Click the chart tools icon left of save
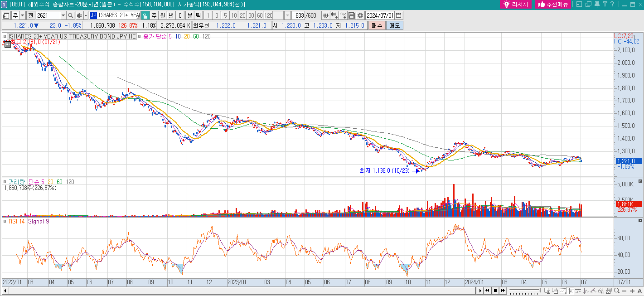This screenshot has height=296, width=644. (x=343, y=15)
